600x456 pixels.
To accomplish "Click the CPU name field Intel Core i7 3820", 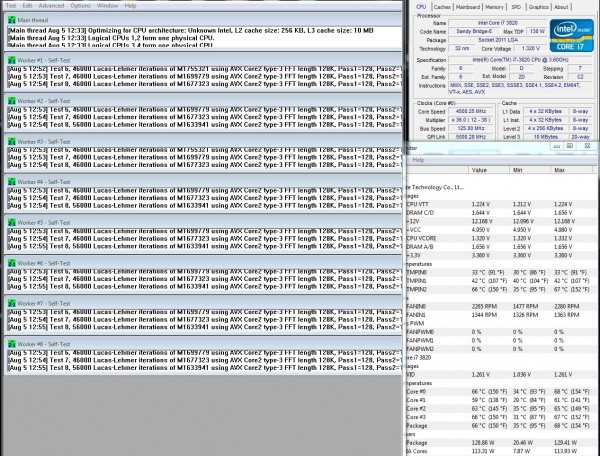I will tap(497, 23).
